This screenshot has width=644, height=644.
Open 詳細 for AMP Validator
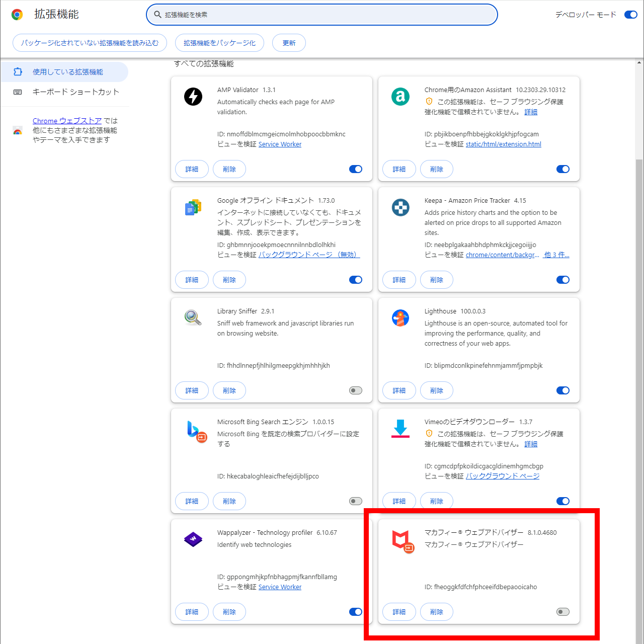pos(192,169)
